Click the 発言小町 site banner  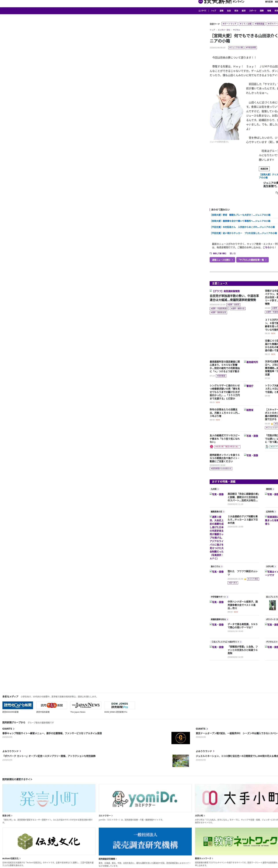click(x=49, y=799)
